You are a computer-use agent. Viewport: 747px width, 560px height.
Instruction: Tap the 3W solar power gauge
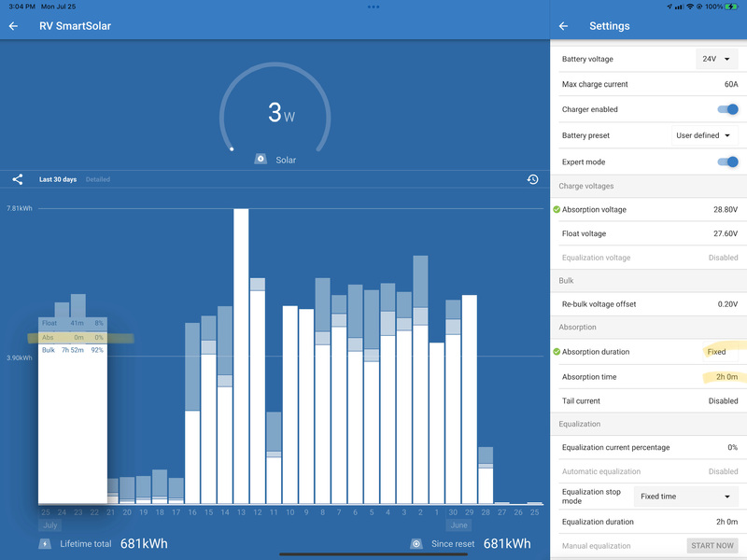tap(275, 112)
